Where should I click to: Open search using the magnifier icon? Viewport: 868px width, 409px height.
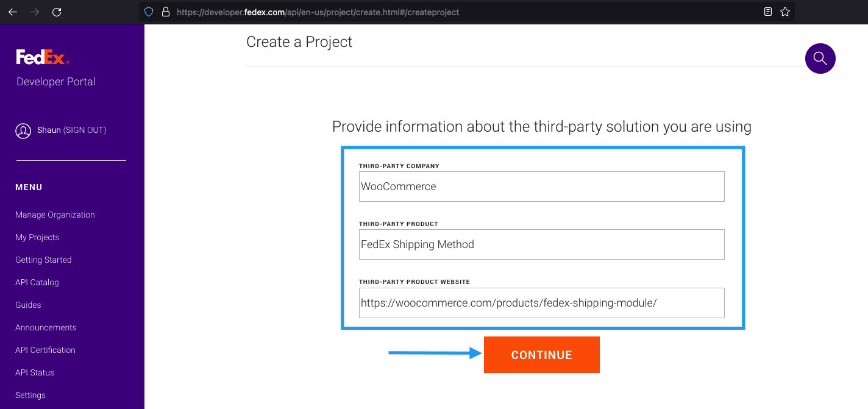(x=820, y=59)
